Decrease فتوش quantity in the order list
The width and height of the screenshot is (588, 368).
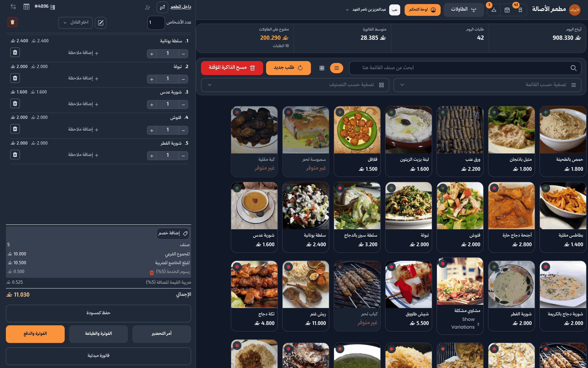183,130
